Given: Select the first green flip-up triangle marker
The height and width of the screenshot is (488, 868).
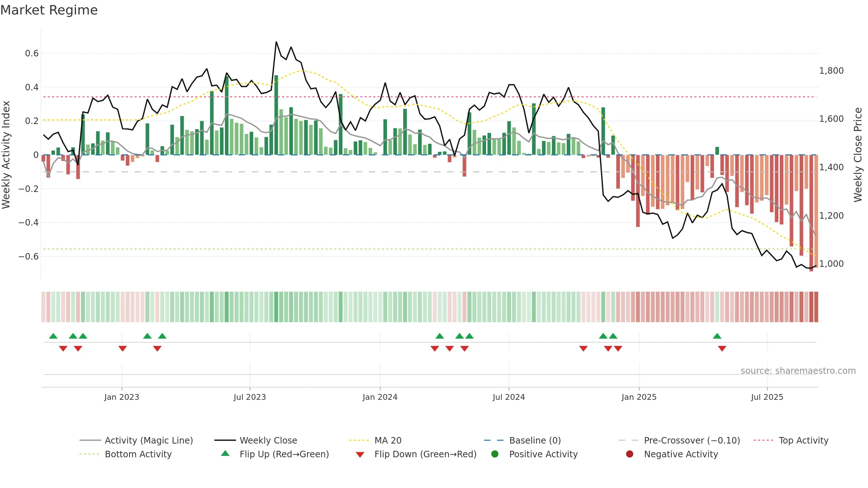Looking at the screenshot, I should 53,336.
